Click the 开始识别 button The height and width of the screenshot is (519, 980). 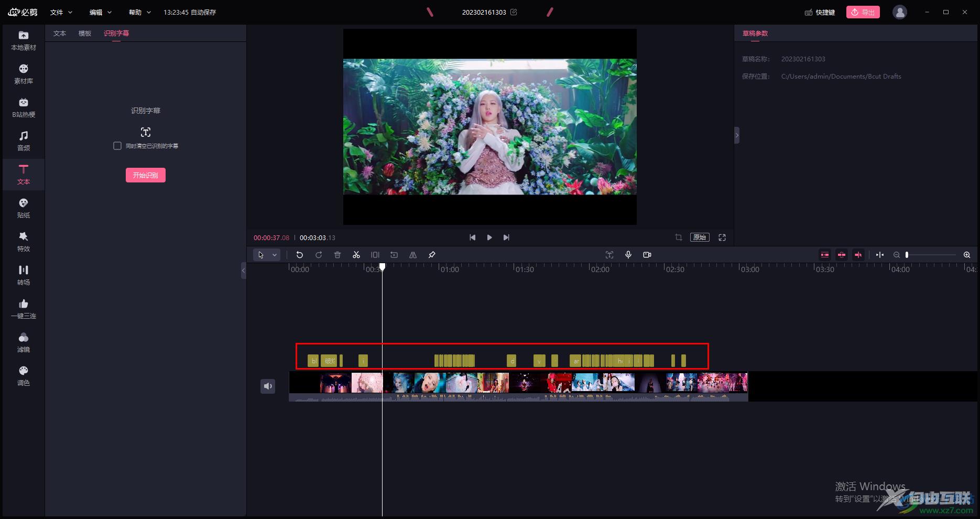tap(146, 175)
